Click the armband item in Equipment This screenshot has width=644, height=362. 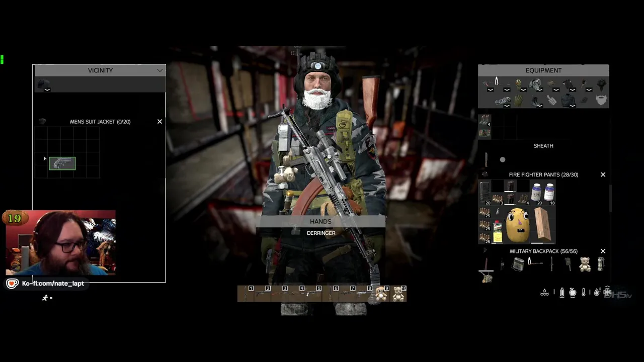[x=502, y=101]
